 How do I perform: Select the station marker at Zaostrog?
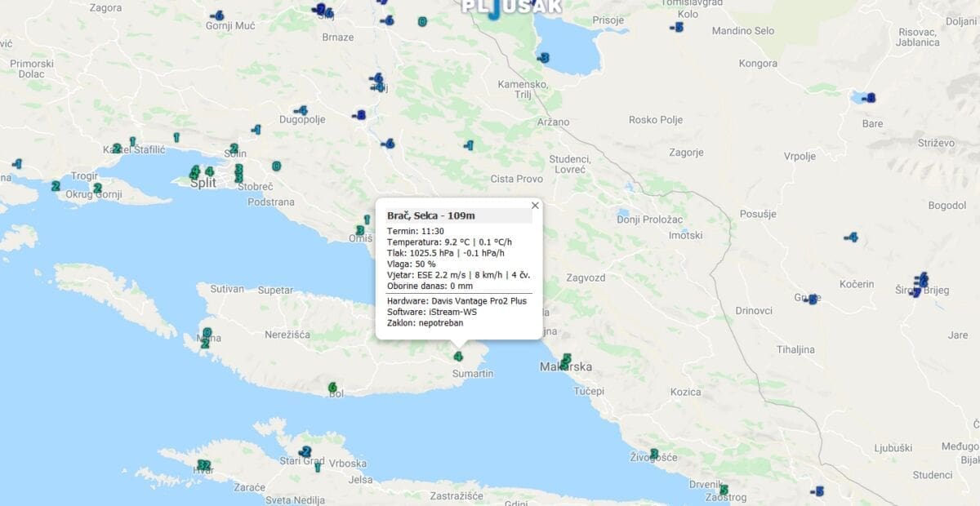[x=723, y=490]
